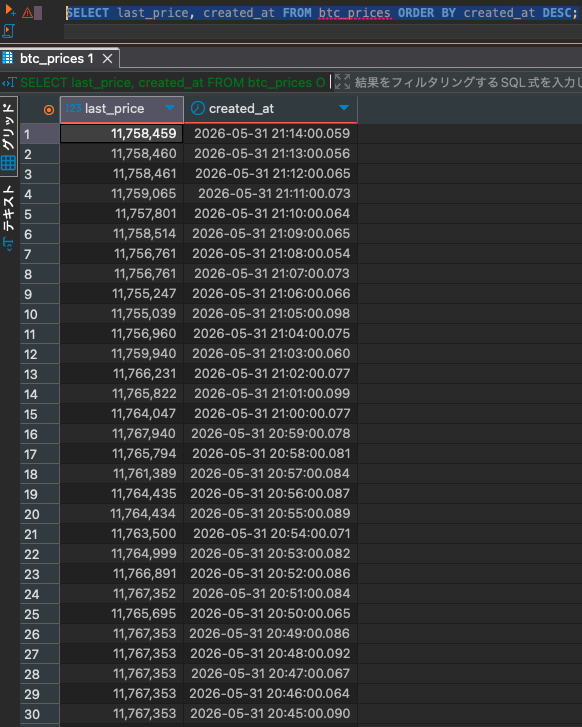The width and height of the screenshot is (582, 727).
Task: Select cell with value 11,757,801
Action: click(122, 214)
